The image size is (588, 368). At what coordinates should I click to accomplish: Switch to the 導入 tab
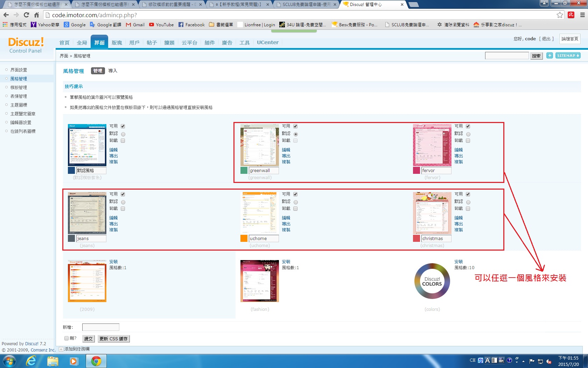click(x=113, y=71)
